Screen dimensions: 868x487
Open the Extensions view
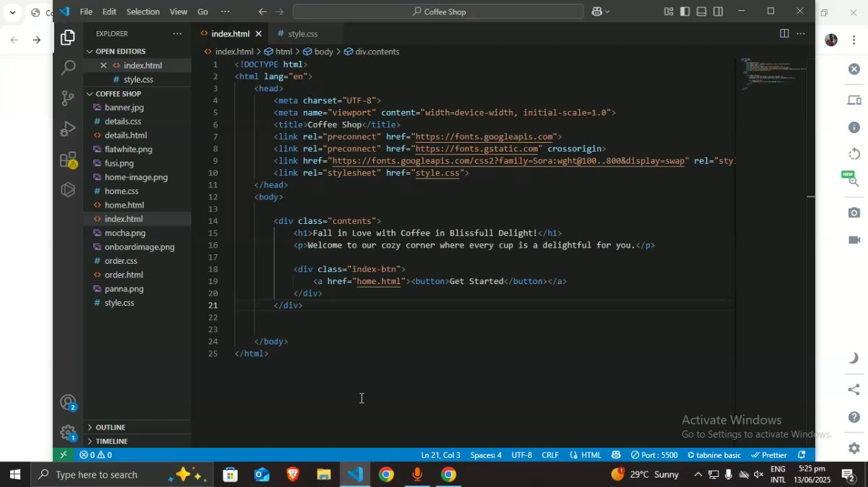[x=68, y=160]
